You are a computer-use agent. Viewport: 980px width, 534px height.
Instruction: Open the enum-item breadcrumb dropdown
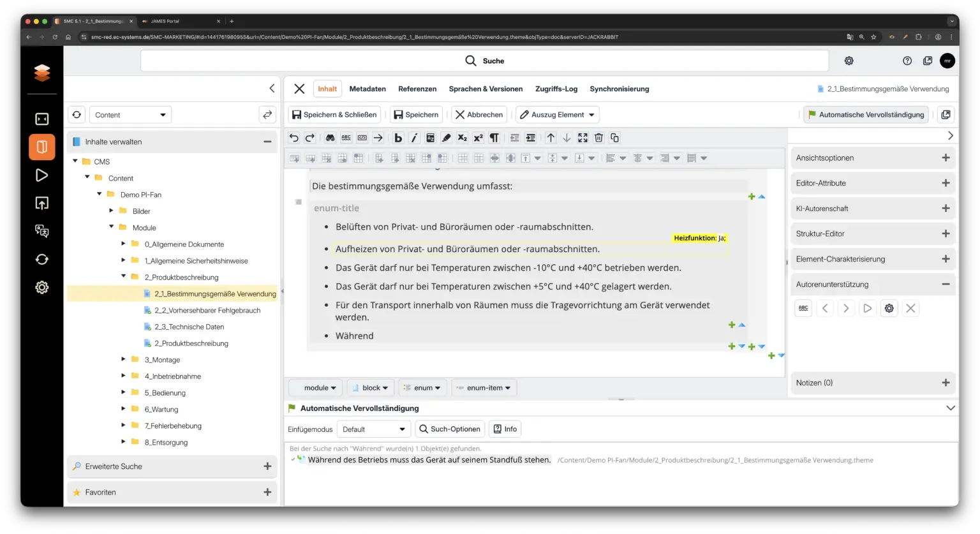(x=484, y=387)
